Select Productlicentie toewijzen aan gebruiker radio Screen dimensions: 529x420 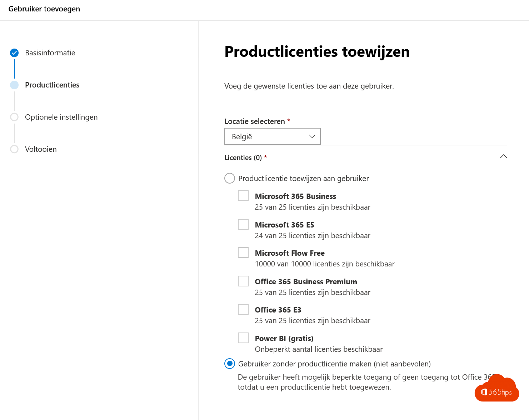[229, 178]
